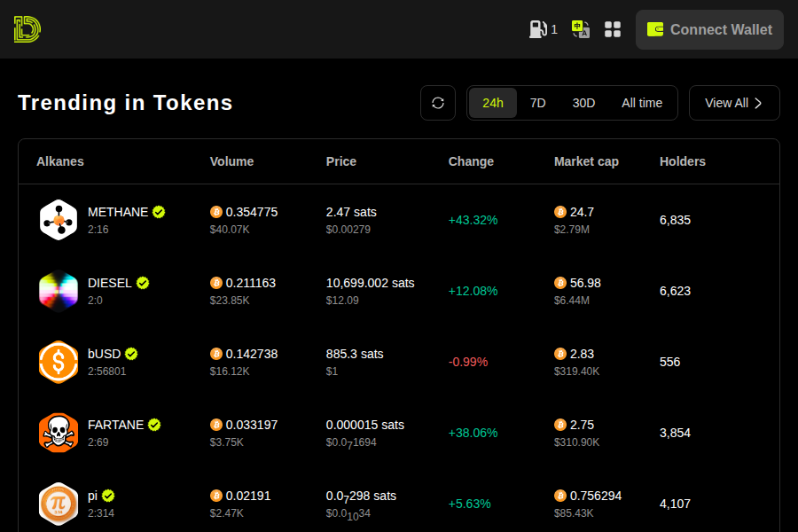Screen dimensions: 798x532
Task: Open the gas fee indicator icon
Action: pos(538,29)
